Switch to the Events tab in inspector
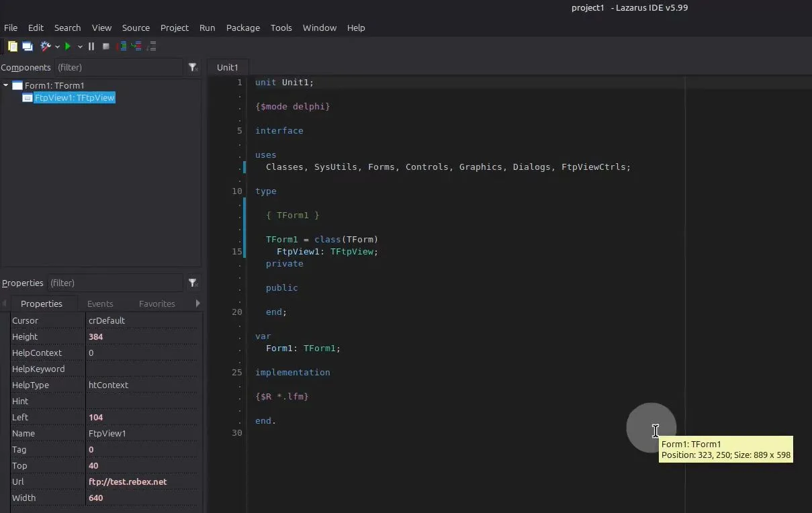 coord(100,304)
